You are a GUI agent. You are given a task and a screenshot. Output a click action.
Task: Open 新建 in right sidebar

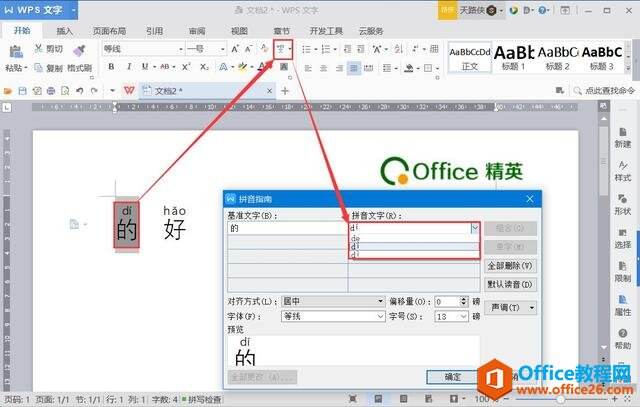coord(622,138)
